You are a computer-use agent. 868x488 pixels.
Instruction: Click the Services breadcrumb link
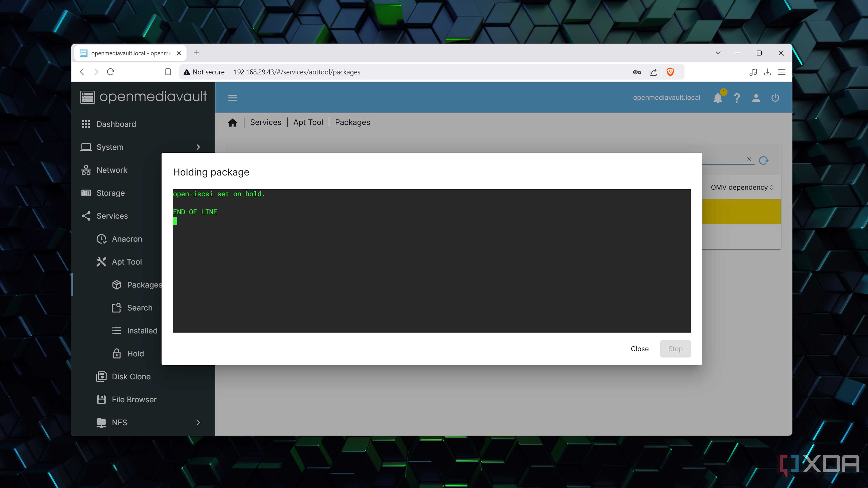pyautogui.click(x=266, y=122)
